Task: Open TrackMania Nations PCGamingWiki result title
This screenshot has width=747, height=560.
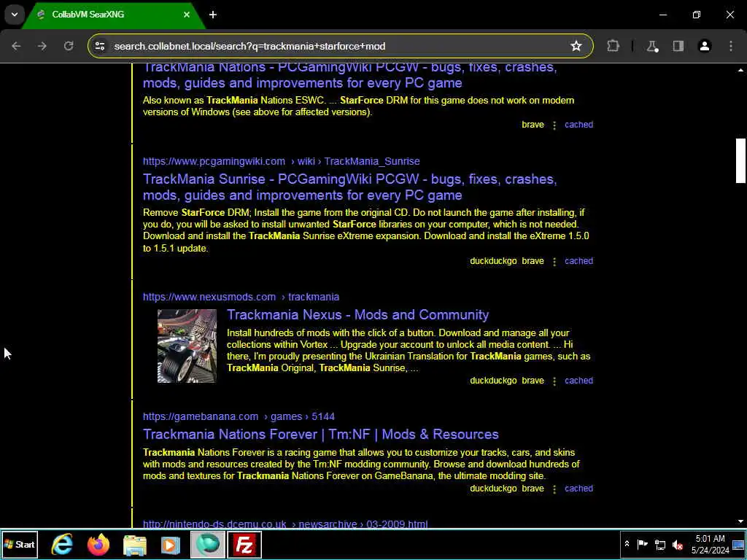Action: pos(350,75)
